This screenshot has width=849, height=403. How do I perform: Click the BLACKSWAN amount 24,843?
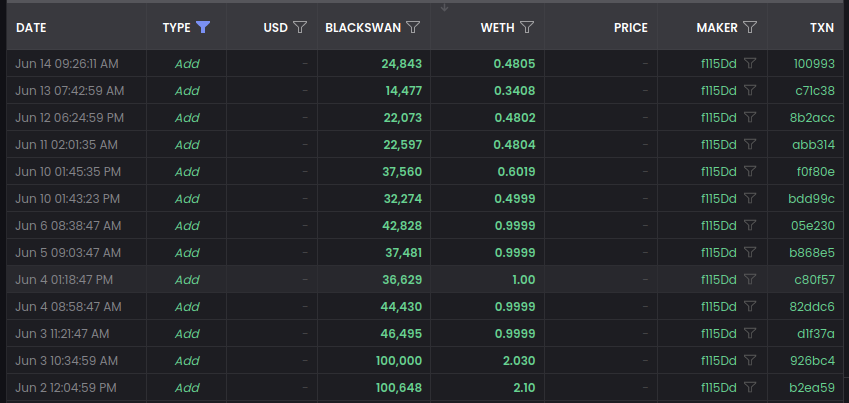pyautogui.click(x=401, y=64)
